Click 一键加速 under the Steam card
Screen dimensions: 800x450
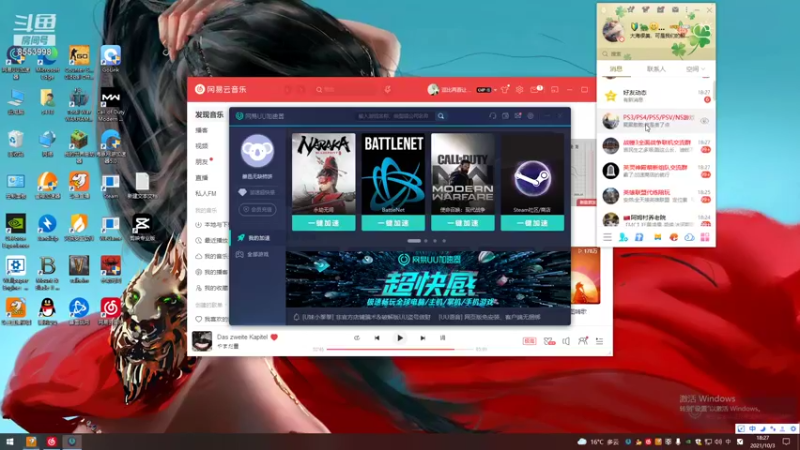[x=532, y=223]
